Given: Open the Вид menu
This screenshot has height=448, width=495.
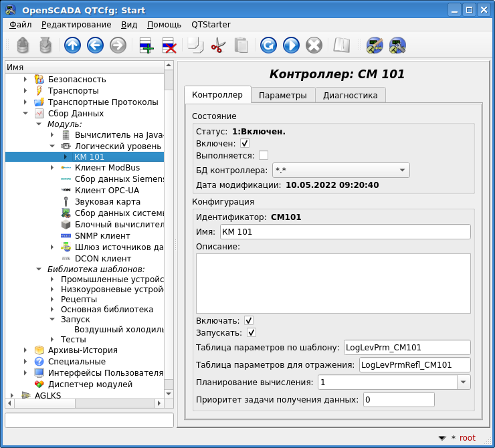Looking at the screenshot, I should (x=129, y=25).
